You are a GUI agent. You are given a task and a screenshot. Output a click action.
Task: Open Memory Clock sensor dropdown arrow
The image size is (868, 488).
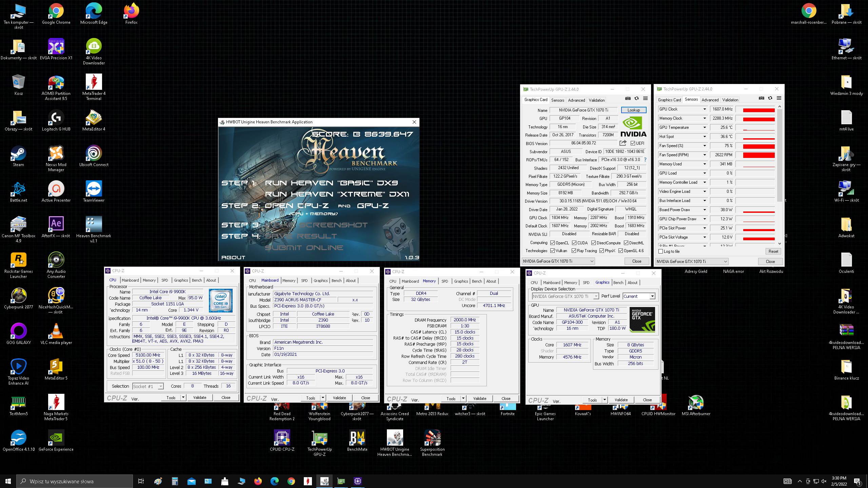(704, 118)
